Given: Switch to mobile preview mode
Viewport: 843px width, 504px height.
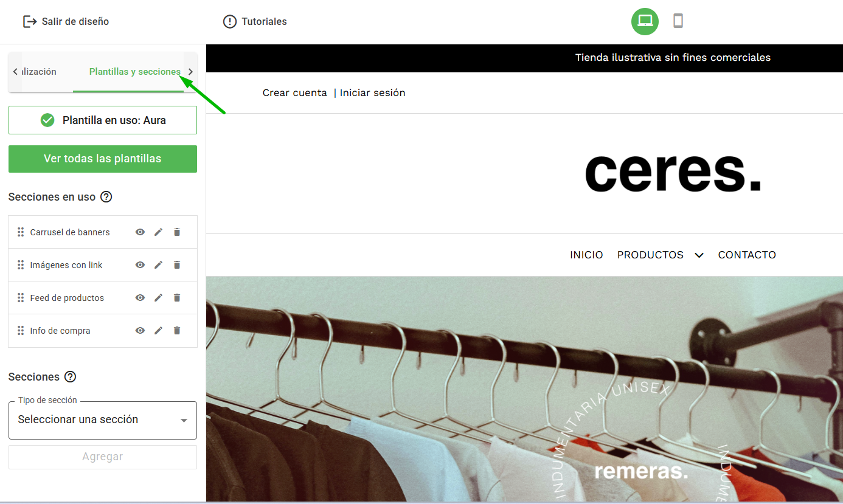Looking at the screenshot, I should (678, 21).
